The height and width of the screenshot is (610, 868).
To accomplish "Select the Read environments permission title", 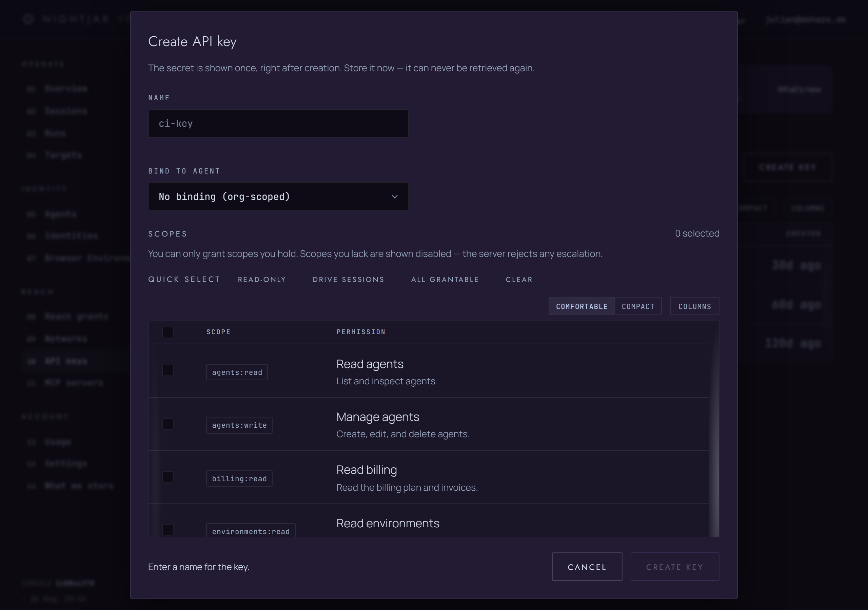I will point(388,523).
